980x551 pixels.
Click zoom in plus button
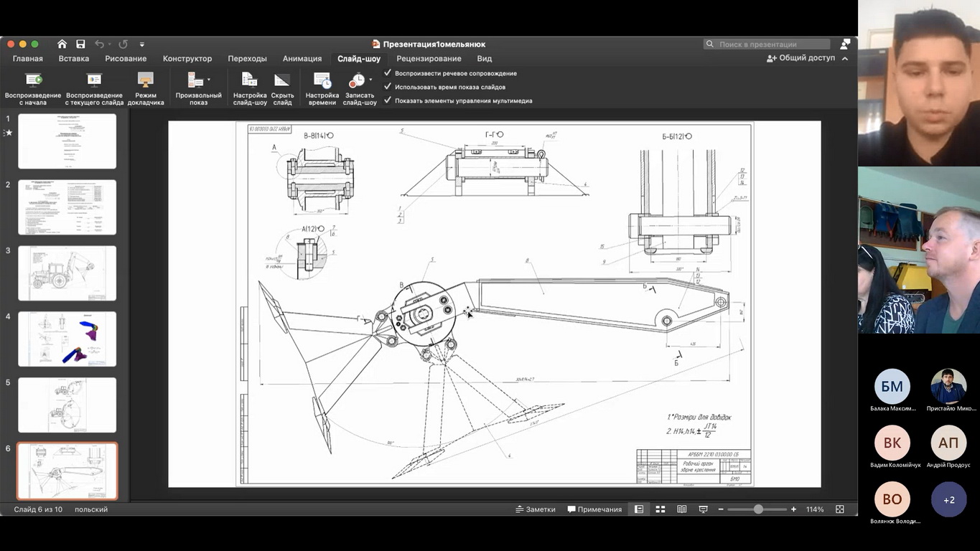tap(793, 509)
